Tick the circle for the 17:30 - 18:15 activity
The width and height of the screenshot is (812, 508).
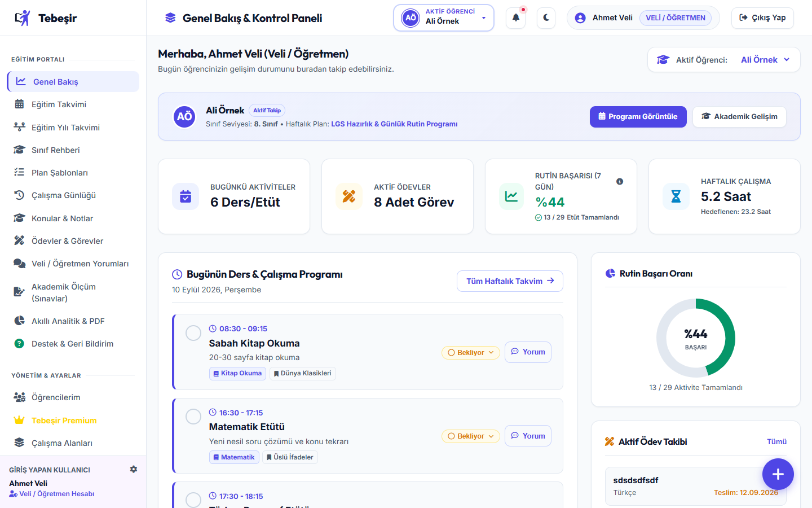pos(193,500)
